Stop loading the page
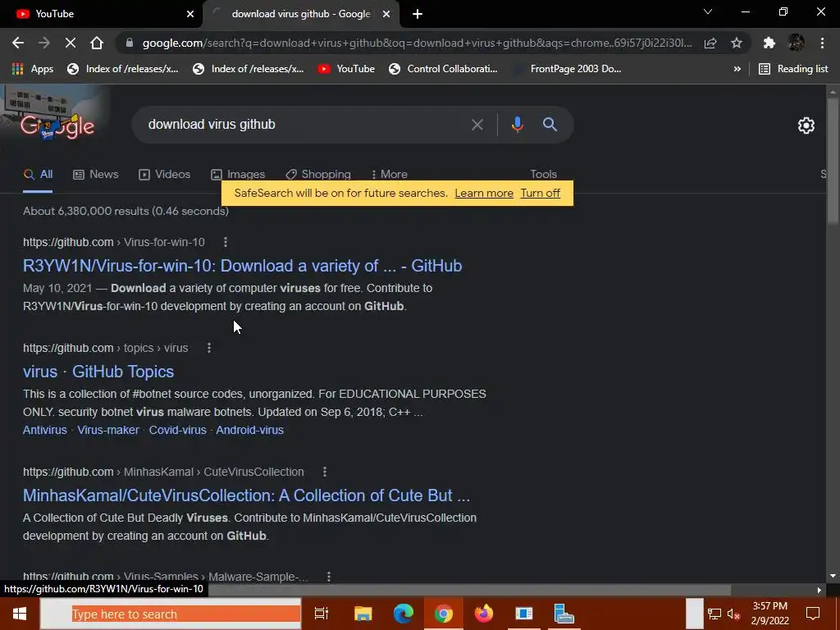Viewport: 840px width, 630px height. (71, 43)
